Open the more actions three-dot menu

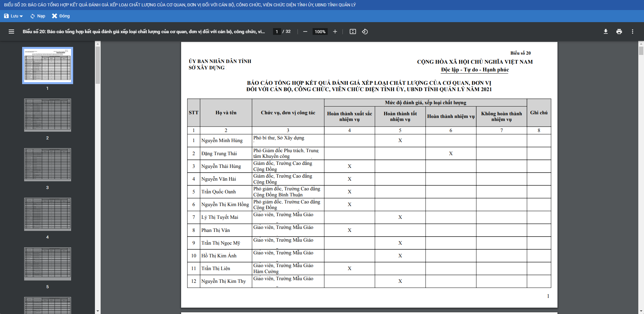[x=632, y=32]
